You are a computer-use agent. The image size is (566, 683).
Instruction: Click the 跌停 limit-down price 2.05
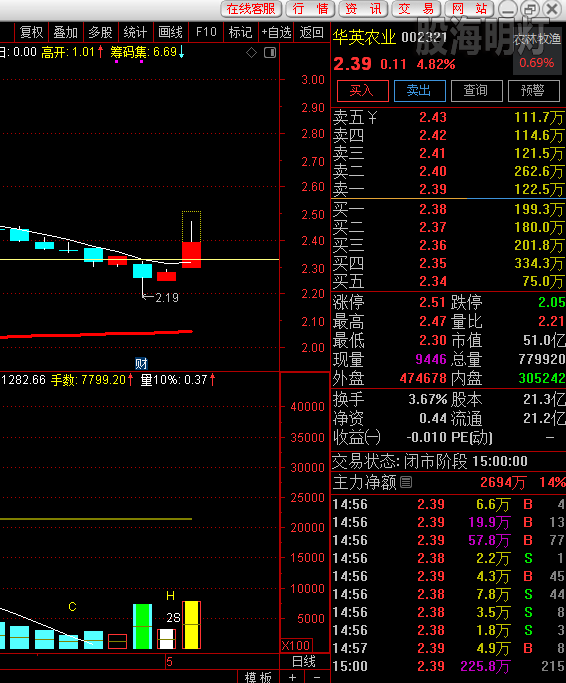point(552,302)
